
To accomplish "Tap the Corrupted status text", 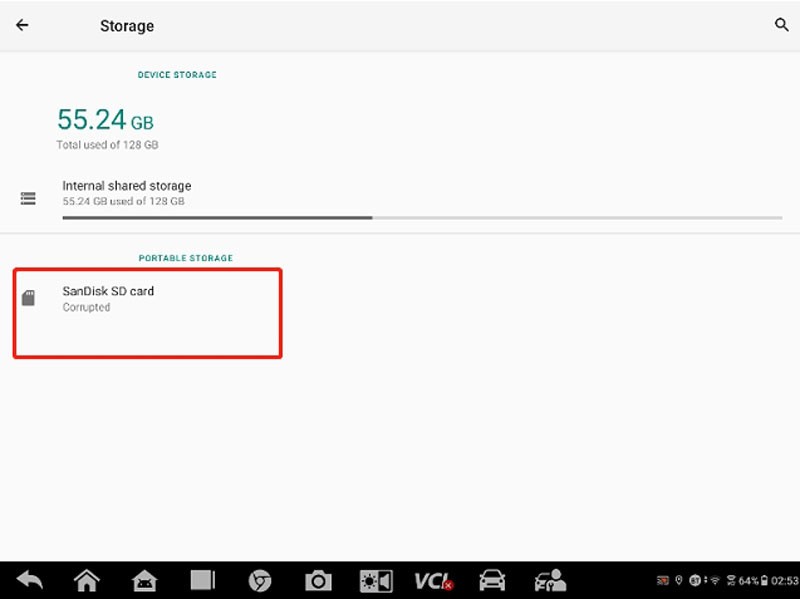I will coord(86,307).
